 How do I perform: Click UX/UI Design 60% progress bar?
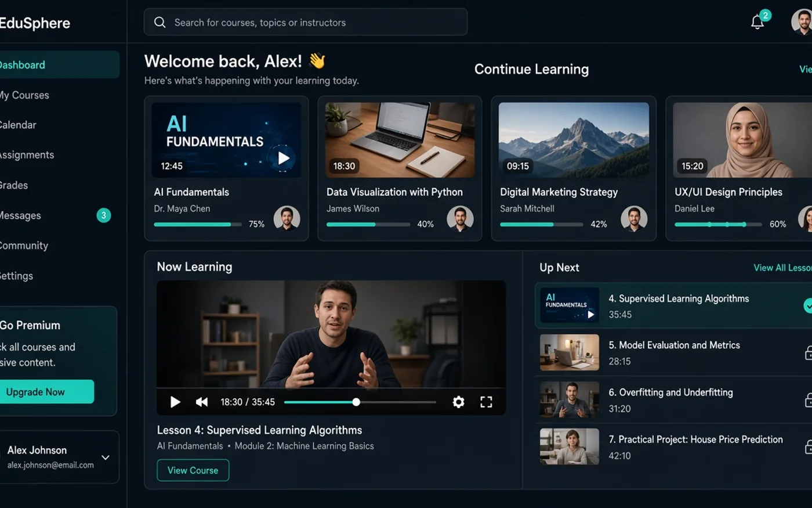coord(718,224)
